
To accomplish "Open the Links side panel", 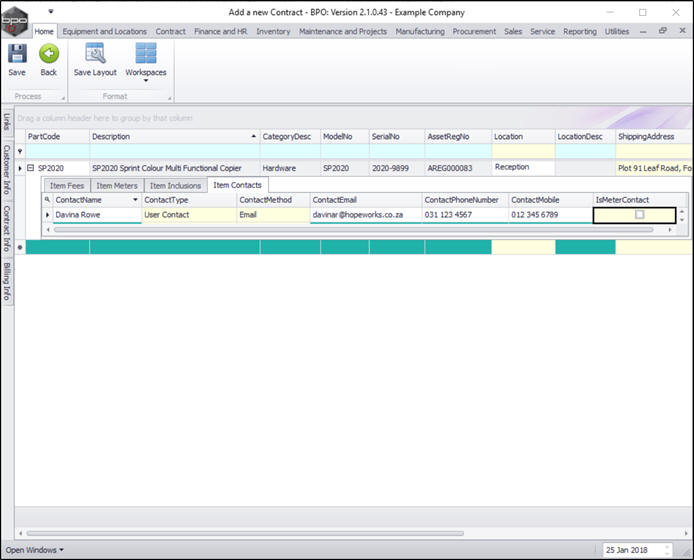I will (7, 122).
